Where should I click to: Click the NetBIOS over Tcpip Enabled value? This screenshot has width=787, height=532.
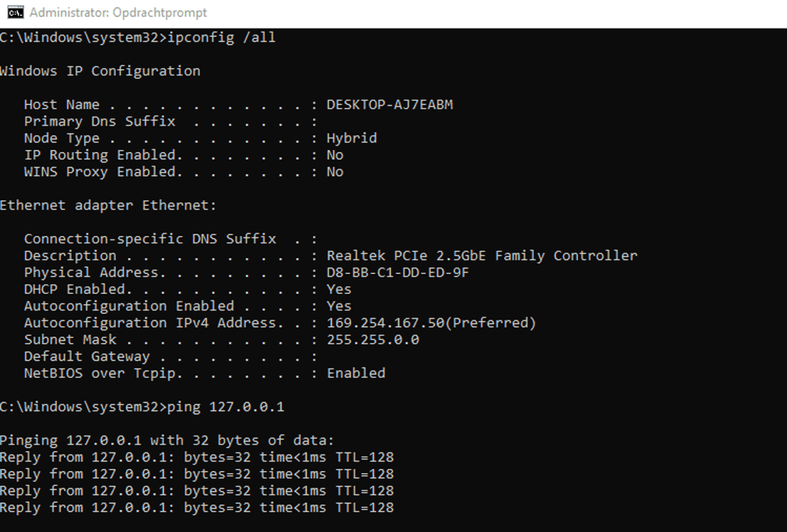click(x=356, y=373)
